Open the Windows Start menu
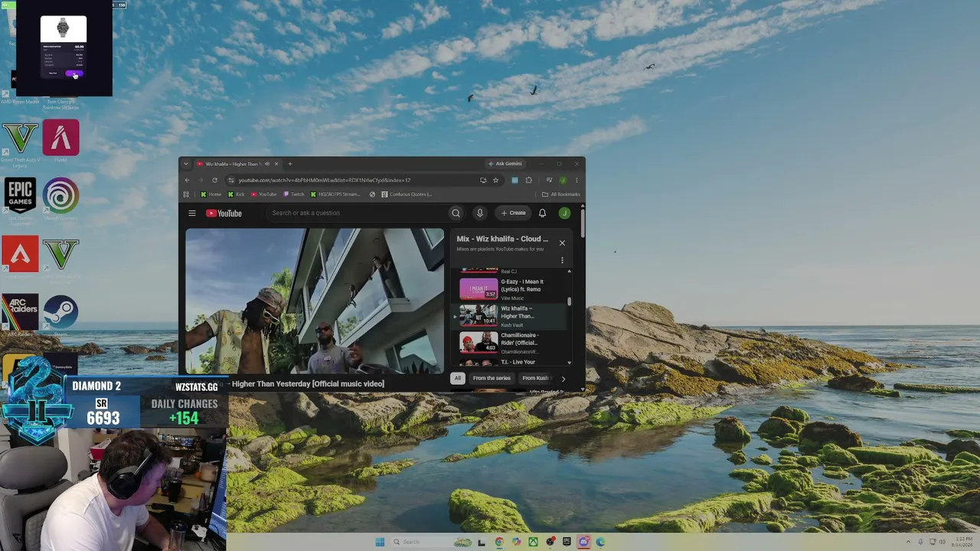Image resolution: width=980 pixels, height=551 pixels. pos(380,542)
